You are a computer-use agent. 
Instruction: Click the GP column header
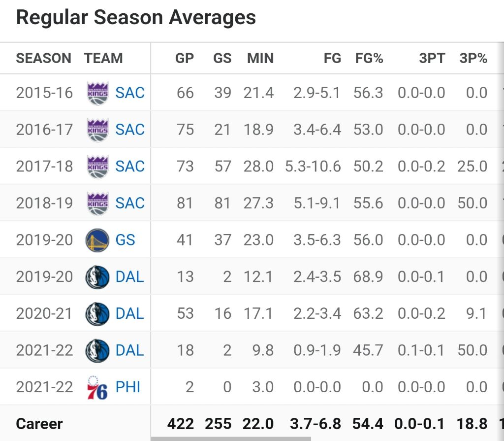[x=185, y=58]
